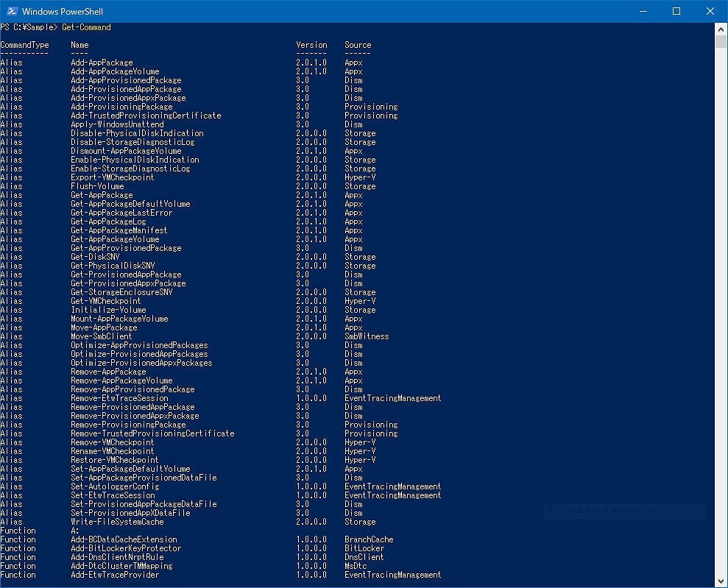728x588 pixels.
Task: Click the Remove-ProvisioningPackage entry
Action: point(128,425)
